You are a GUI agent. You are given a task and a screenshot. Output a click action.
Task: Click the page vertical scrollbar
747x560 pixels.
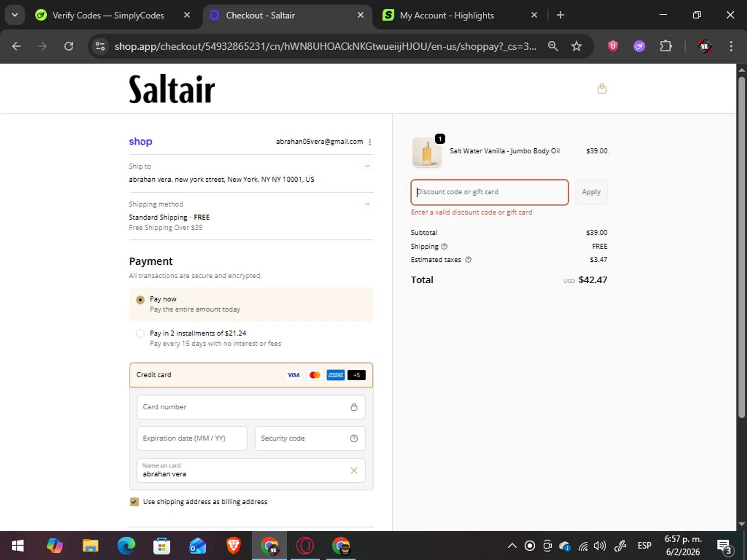point(742,247)
